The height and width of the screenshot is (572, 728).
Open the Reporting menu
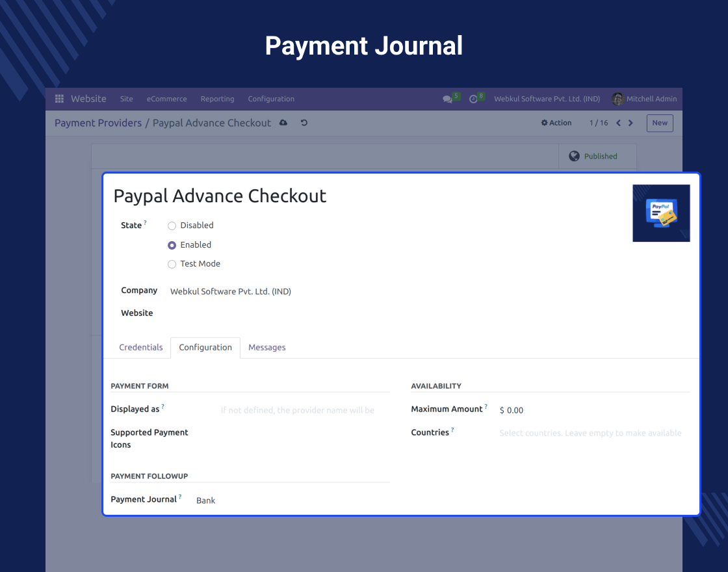pyautogui.click(x=217, y=99)
